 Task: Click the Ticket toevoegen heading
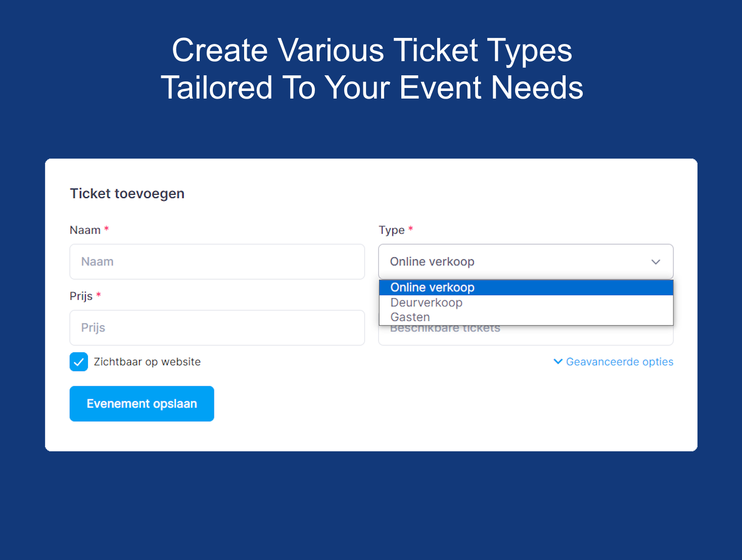pyautogui.click(x=127, y=193)
